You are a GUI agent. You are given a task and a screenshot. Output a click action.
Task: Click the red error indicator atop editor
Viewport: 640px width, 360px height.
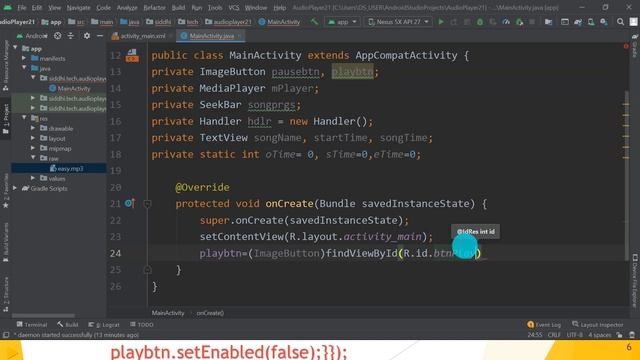point(626,46)
